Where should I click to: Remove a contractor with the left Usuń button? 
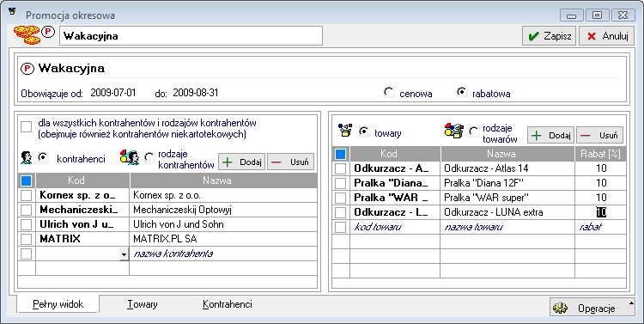click(290, 162)
